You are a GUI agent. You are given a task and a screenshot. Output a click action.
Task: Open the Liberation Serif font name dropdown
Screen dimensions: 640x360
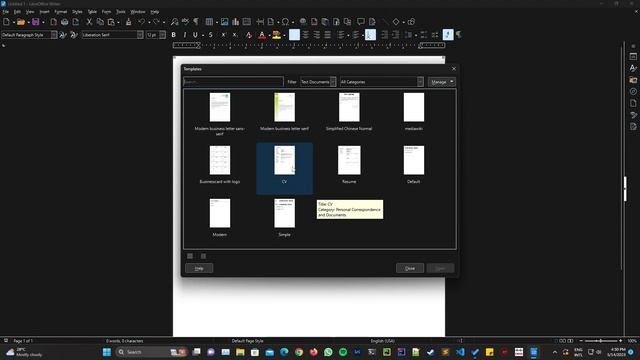pyautogui.click(x=140, y=35)
